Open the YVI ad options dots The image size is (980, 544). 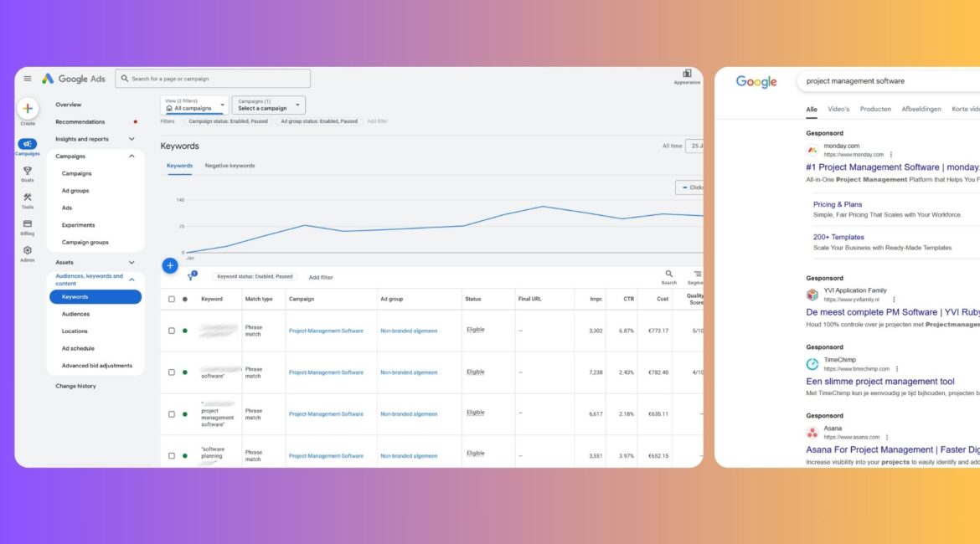[x=894, y=300]
